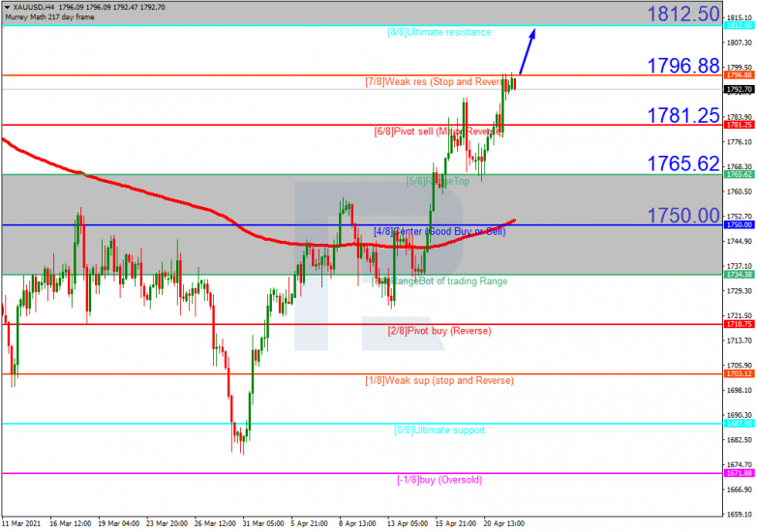757x532 pixels.
Task: Click the 1781.25 red price axis tag
Action: coord(740,125)
